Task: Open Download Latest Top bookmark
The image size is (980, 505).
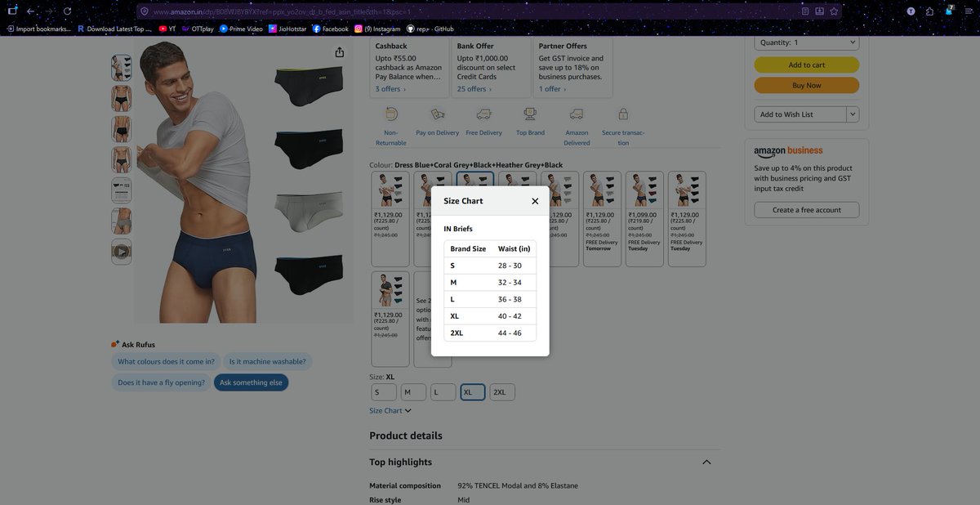Action: [115, 29]
